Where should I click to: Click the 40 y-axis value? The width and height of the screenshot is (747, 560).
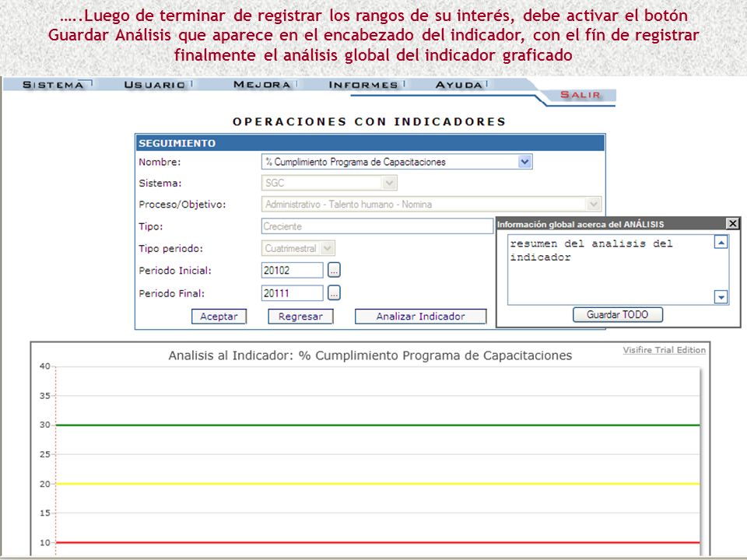[x=45, y=366]
